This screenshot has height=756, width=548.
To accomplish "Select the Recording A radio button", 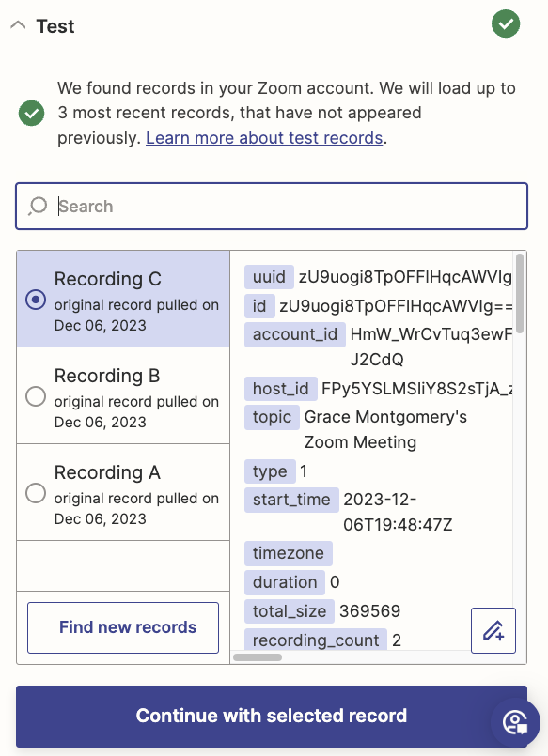I will (x=36, y=493).
